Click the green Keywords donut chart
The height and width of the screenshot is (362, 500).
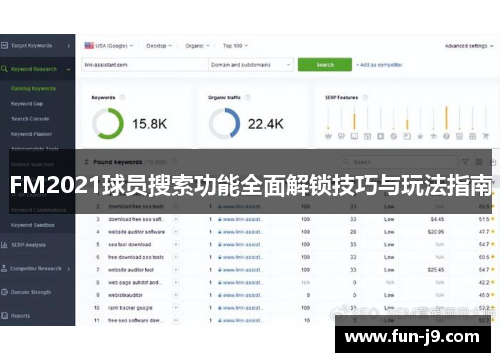(108, 124)
